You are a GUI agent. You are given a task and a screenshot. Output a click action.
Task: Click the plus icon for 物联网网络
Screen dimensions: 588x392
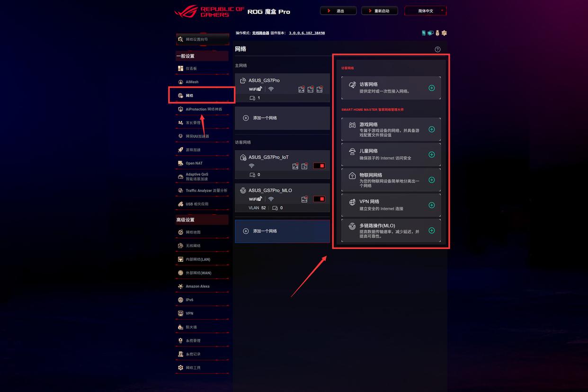431,180
